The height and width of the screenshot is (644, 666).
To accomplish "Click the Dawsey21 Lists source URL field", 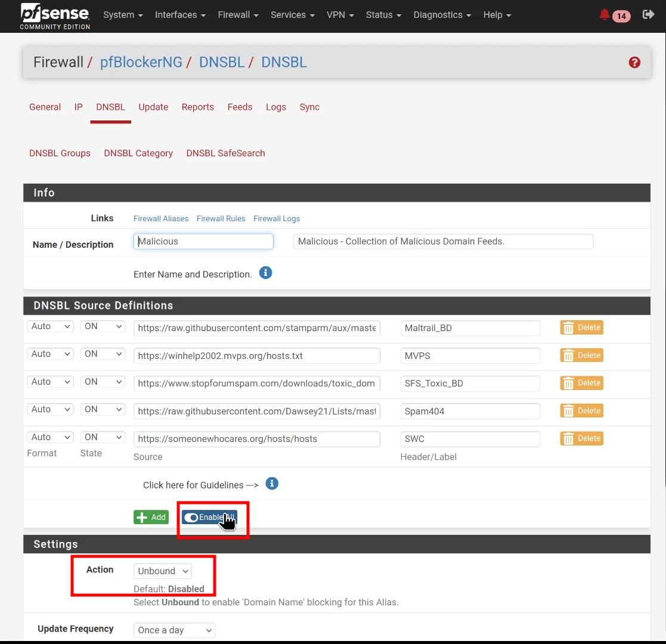I will click(256, 411).
